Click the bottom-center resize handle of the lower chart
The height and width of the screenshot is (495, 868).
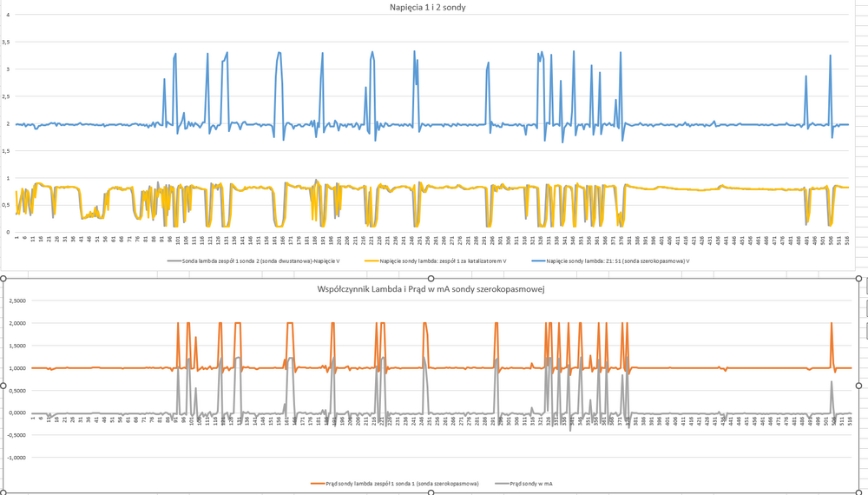433,492
